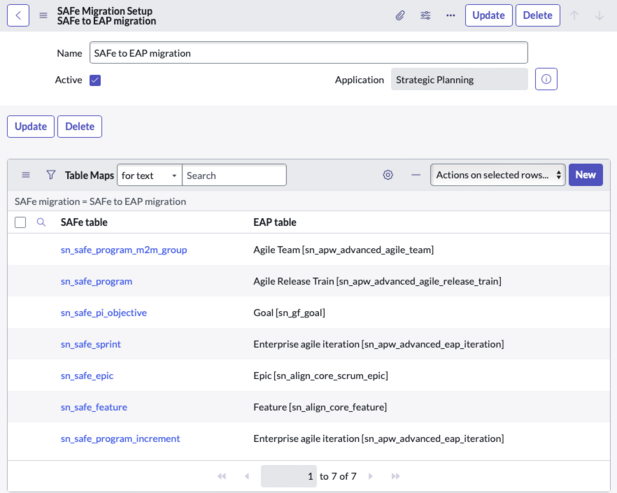Click the paperclip manage attachments icon

point(400,16)
